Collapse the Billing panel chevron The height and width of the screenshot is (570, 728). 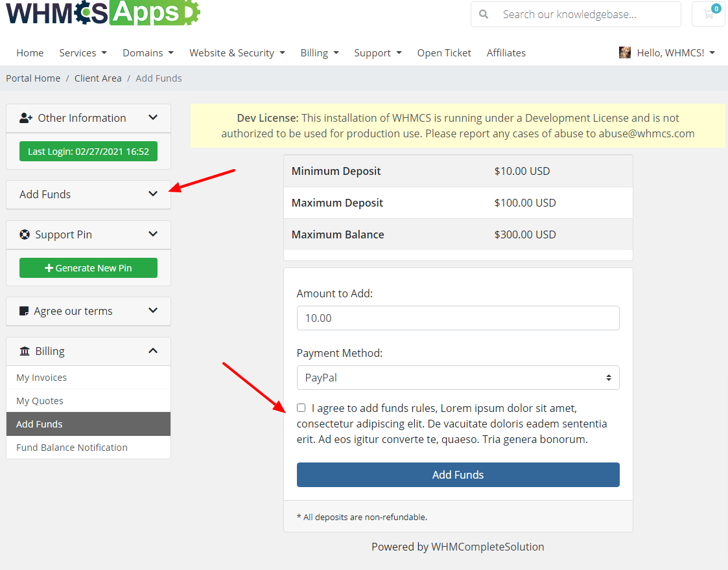(153, 350)
